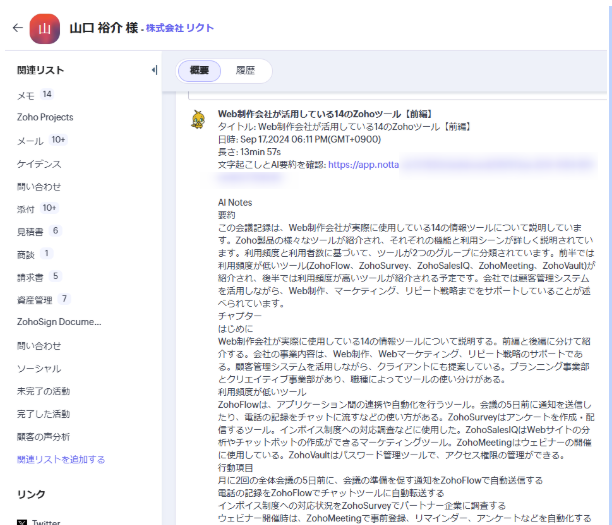Click the 日時: Sep 17,2024 line
The image size is (612, 525).
299,139
